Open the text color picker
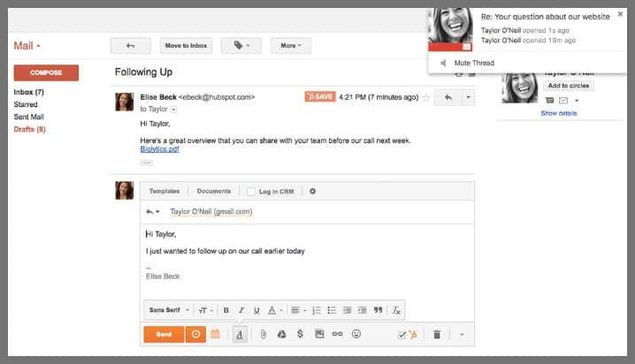 [x=273, y=310]
